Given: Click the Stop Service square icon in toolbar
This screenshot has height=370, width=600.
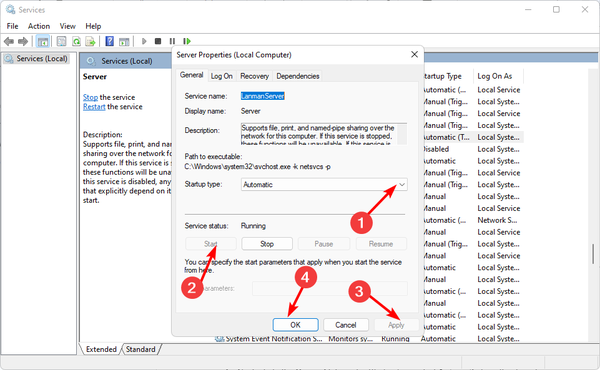Looking at the screenshot, I should (158, 41).
